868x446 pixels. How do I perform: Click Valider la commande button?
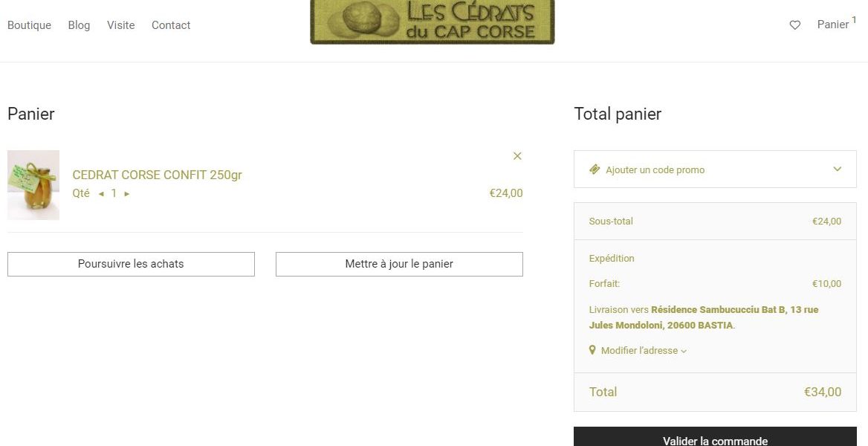pyautogui.click(x=715, y=439)
